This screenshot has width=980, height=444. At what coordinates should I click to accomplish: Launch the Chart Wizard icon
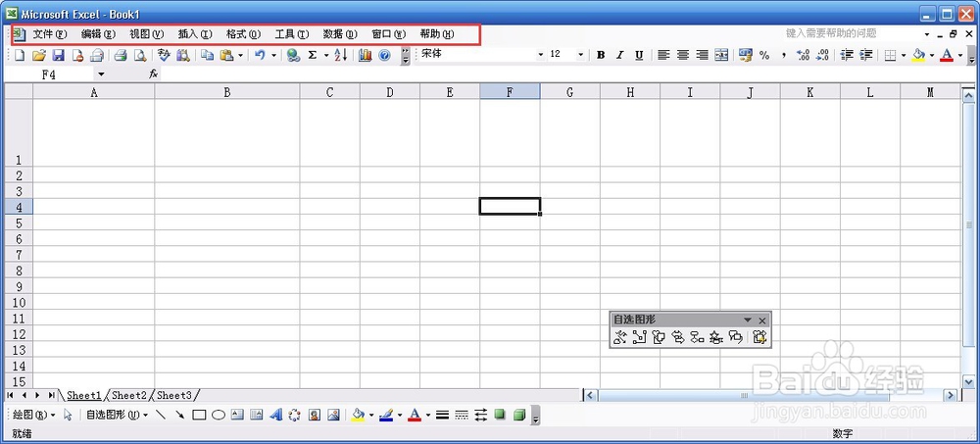point(366,56)
